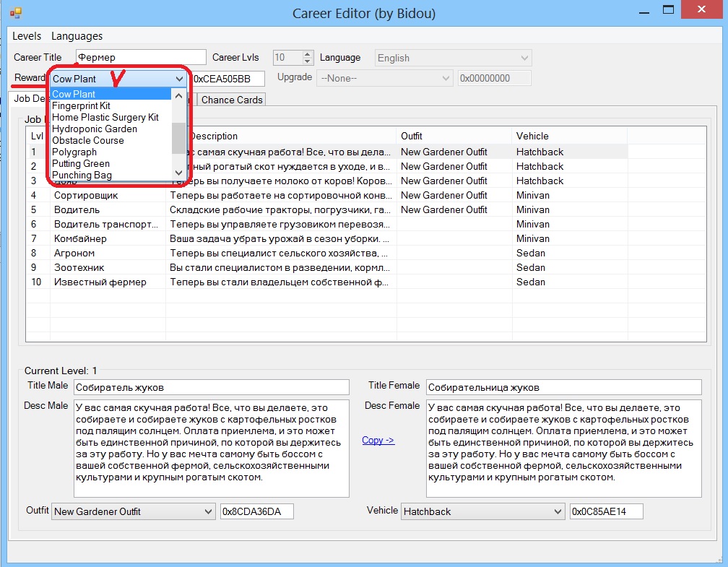Select Obstacle Course from the reward list

pos(88,140)
